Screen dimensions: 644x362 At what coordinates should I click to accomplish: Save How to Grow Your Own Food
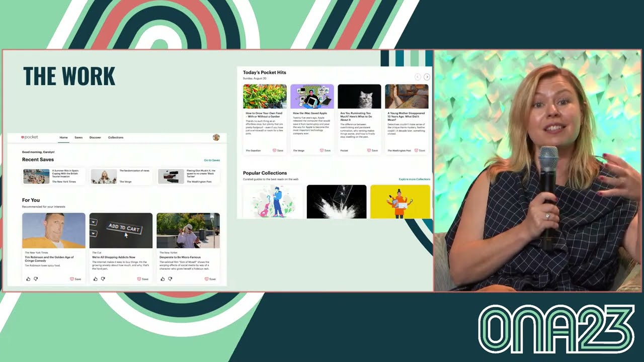[278, 150]
